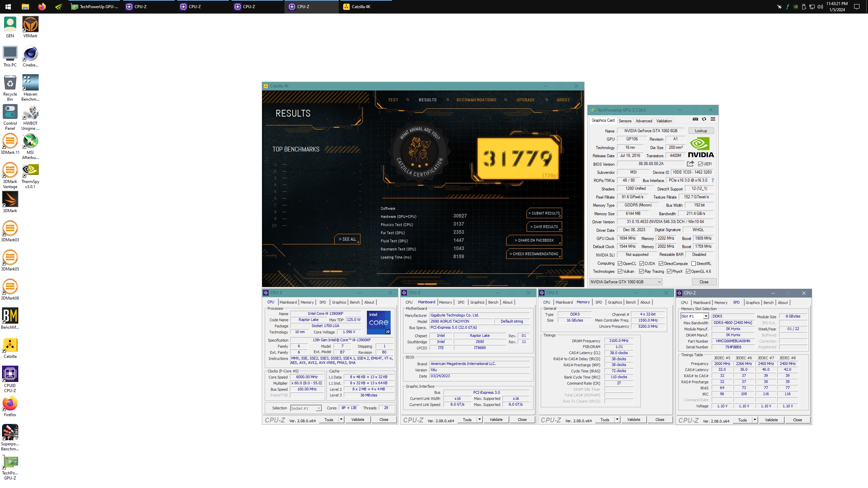Open the notification center icon
Image resolution: width=868 pixels, height=488 pixels.
point(857,6)
